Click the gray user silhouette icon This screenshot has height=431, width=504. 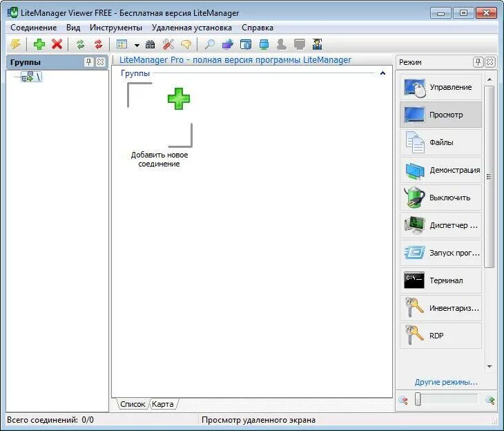tap(282, 44)
